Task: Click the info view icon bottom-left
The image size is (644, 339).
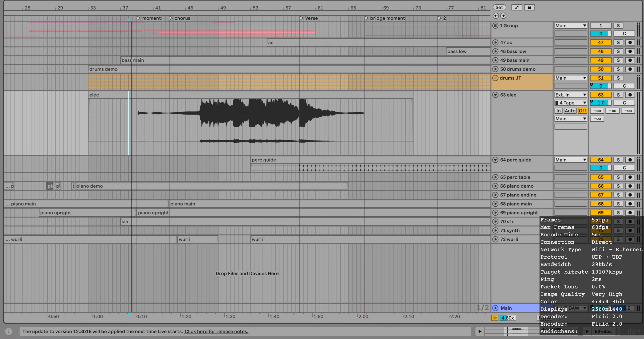Action: (9, 331)
